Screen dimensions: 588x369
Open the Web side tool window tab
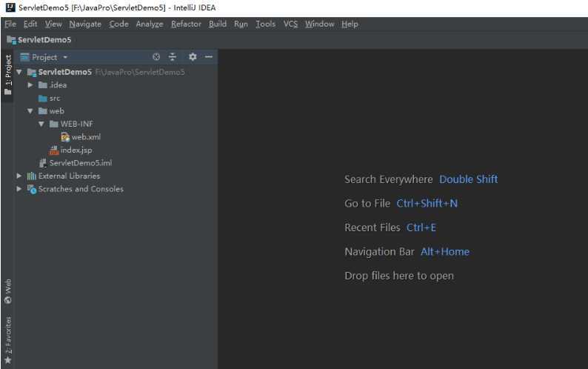click(x=8, y=292)
